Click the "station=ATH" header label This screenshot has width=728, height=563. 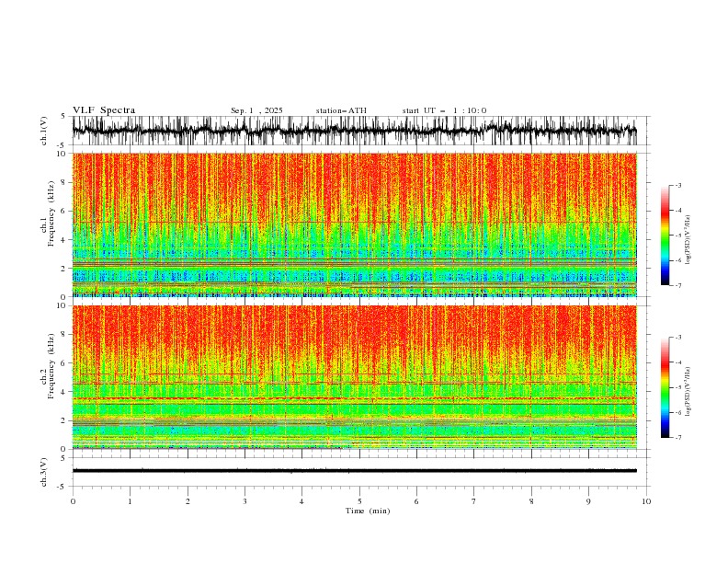coord(341,110)
